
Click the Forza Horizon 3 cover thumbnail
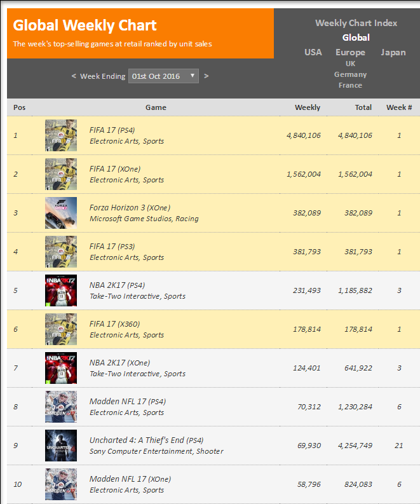pyautogui.click(x=61, y=213)
